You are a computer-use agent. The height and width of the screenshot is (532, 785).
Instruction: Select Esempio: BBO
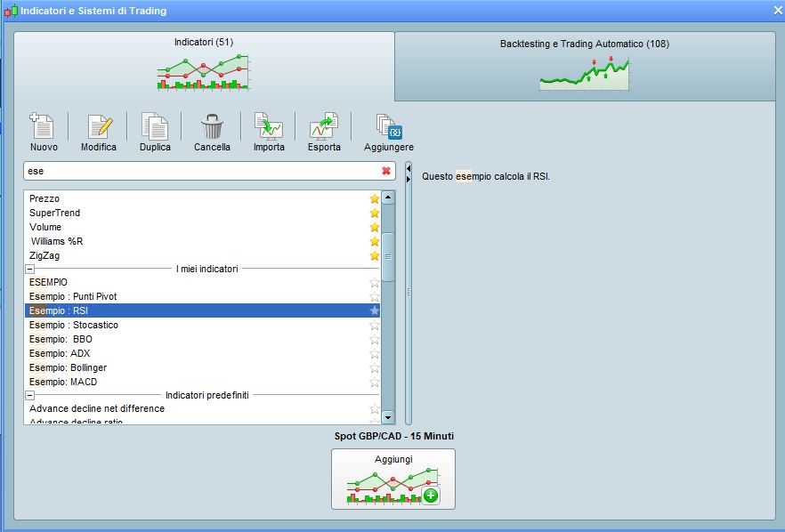coord(202,339)
